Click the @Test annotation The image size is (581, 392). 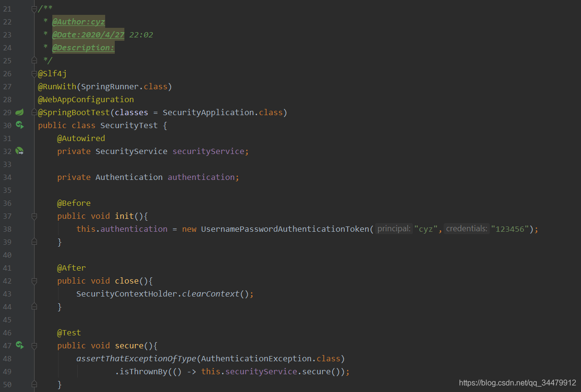69,333
